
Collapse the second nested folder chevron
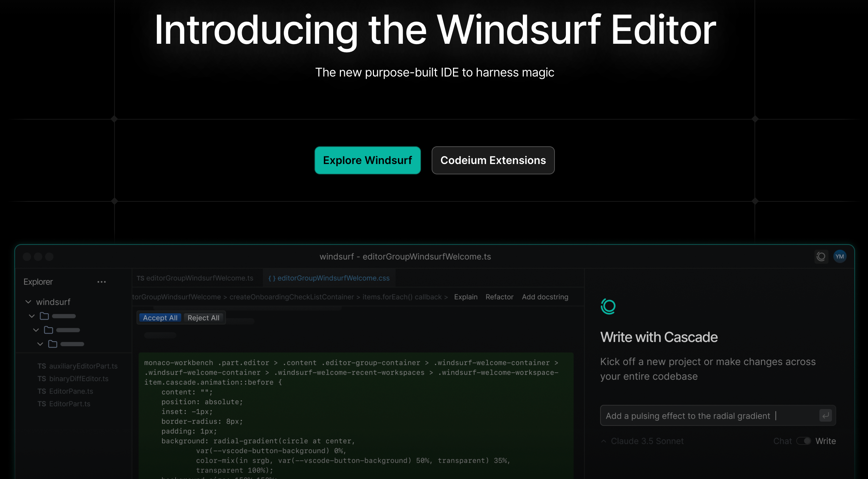36,330
